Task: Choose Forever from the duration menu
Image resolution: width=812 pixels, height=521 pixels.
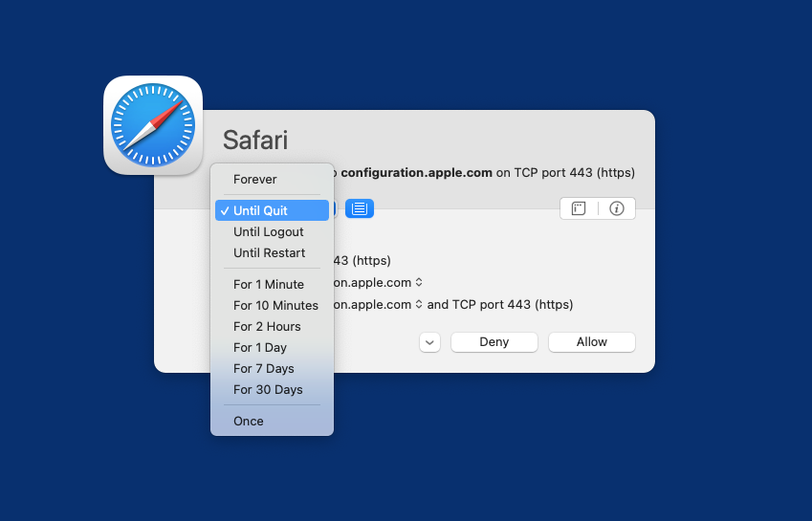Action: tap(272, 180)
